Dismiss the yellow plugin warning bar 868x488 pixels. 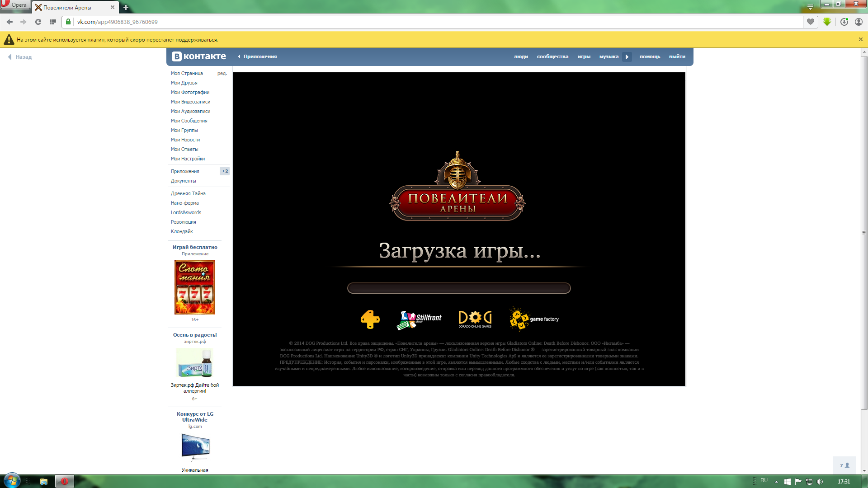860,40
